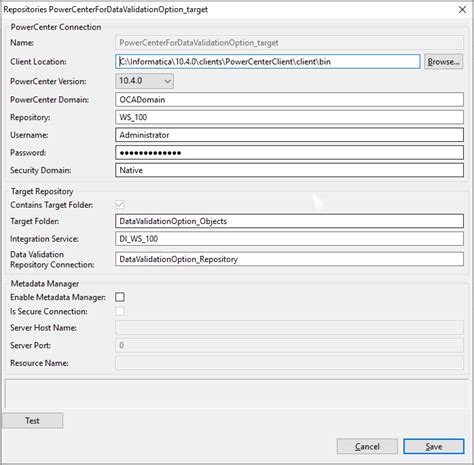
Task: Open the PowerCenter Version dropdown
Action: point(144,81)
